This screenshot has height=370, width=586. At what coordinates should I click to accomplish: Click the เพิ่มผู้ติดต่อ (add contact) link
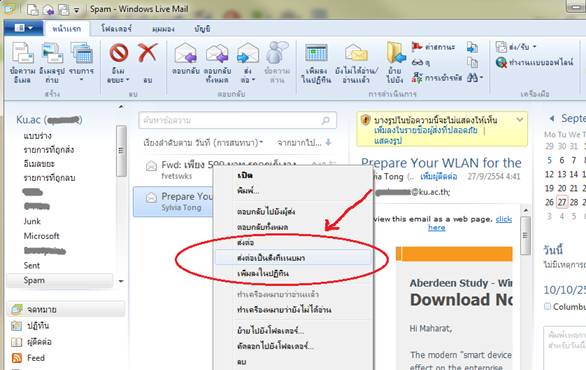pyautogui.click(x=438, y=176)
